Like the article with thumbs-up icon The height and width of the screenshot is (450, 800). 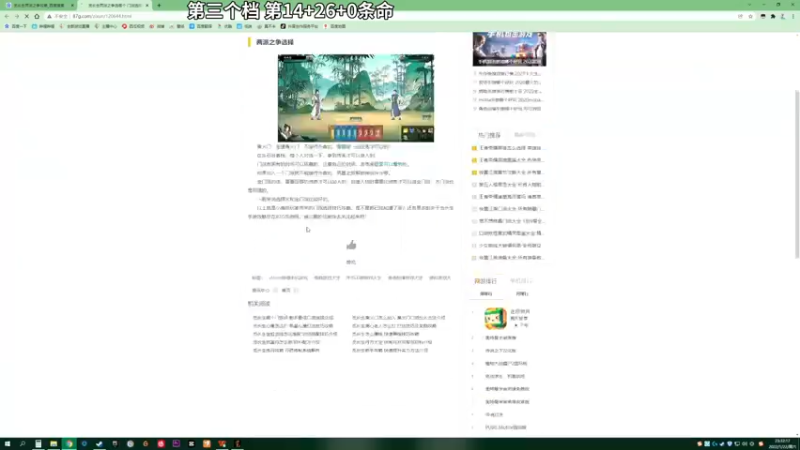coord(351,245)
